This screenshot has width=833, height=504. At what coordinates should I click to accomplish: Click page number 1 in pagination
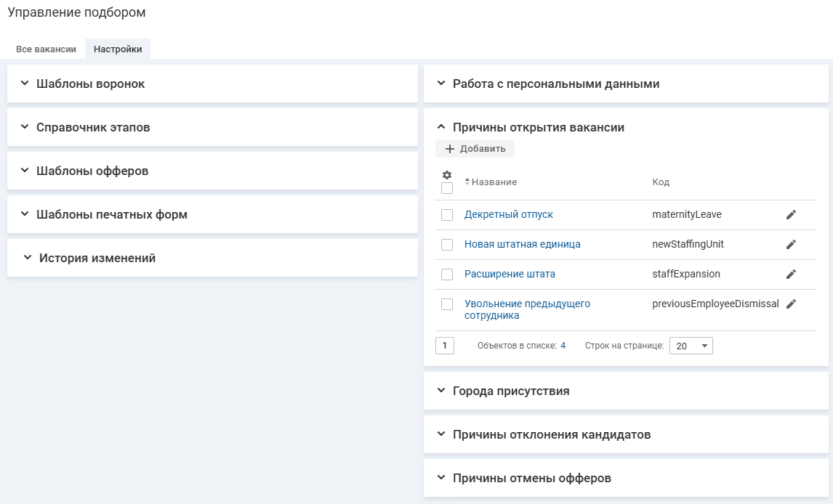coord(445,346)
